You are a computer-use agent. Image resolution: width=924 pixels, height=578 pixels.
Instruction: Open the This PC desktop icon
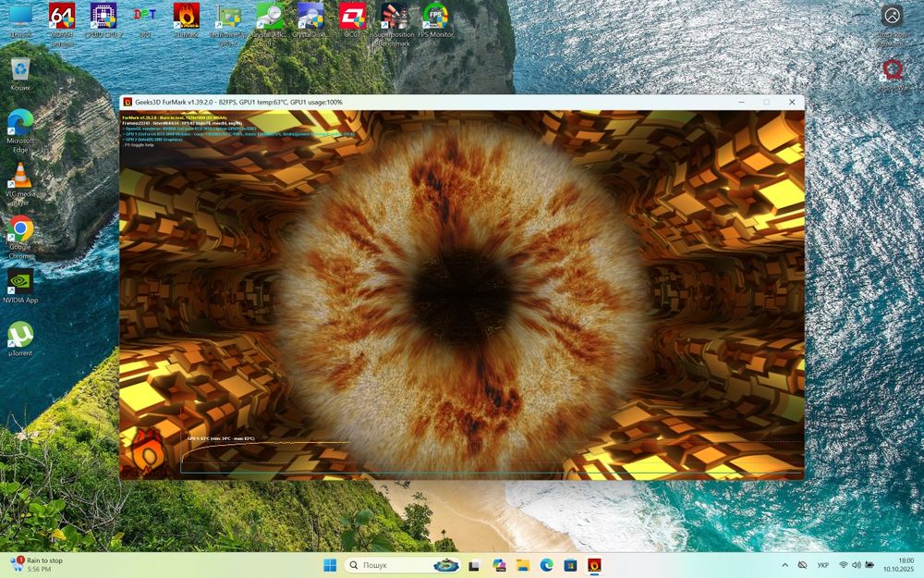(20, 18)
